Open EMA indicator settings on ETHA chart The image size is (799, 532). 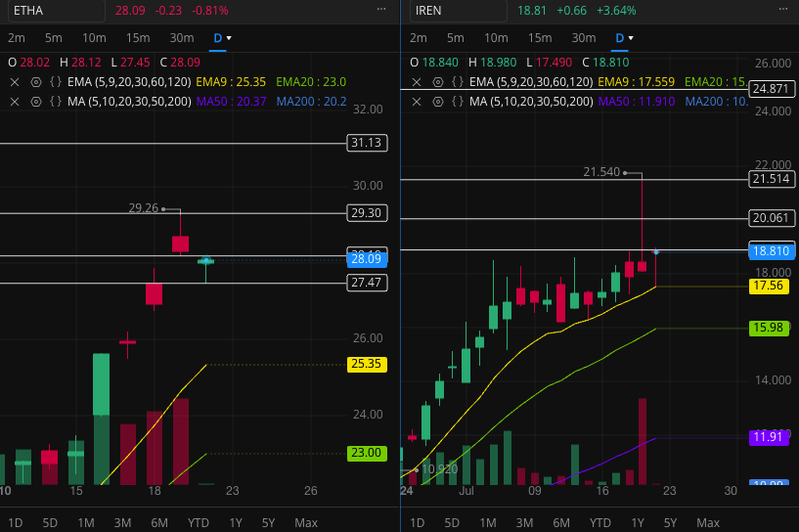tap(56, 82)
